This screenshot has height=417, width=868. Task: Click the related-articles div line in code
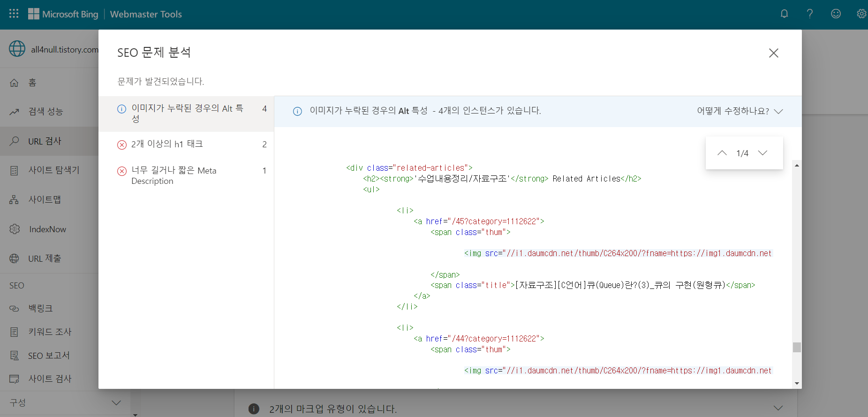409,168
